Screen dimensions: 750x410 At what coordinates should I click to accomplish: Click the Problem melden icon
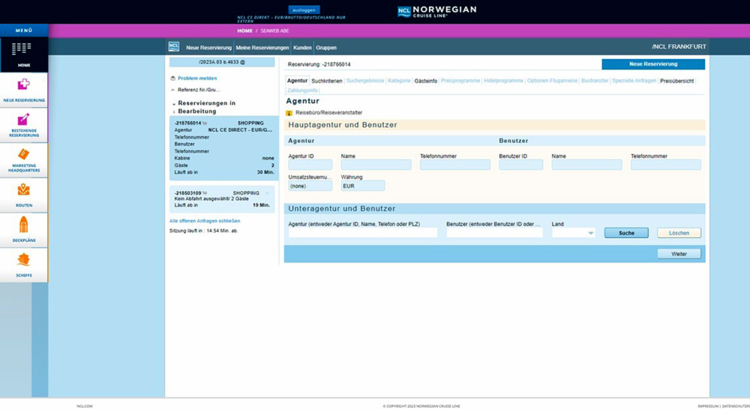point(173,78)
